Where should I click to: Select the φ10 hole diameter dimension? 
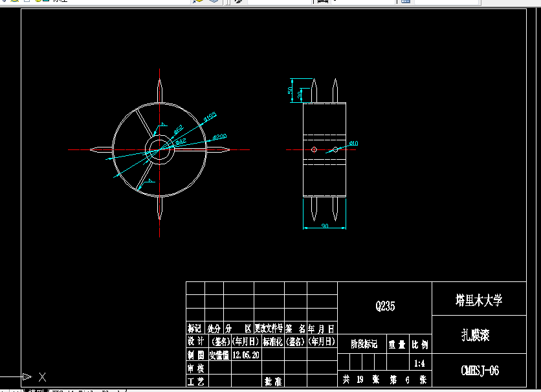(353, 143)
